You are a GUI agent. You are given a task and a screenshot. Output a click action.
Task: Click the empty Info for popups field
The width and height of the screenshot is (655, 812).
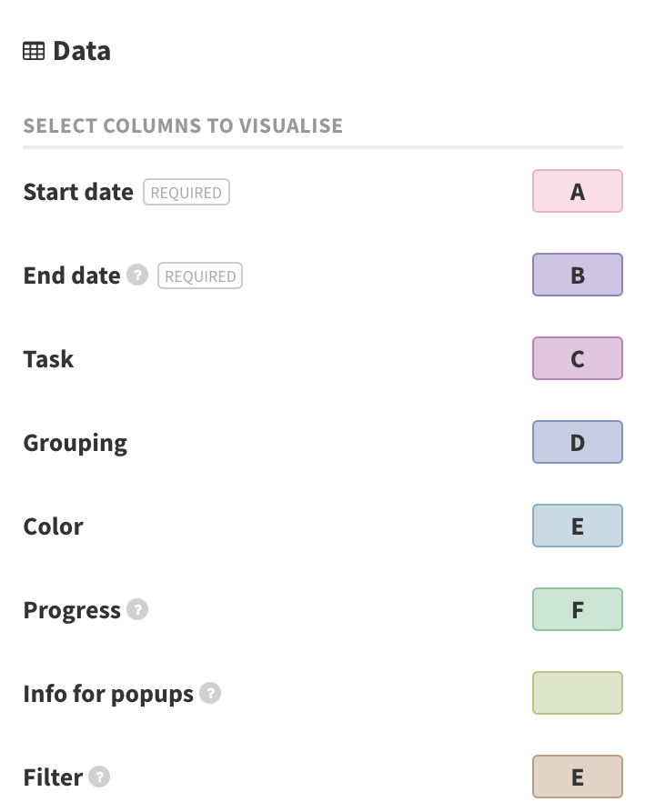coord(578,693)
